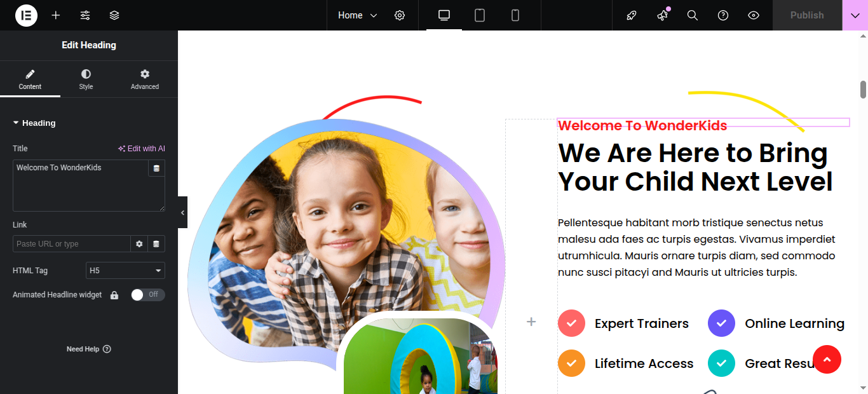The image size is (868, 394).
Task: Open the Finder search icon
Action: 693,15
